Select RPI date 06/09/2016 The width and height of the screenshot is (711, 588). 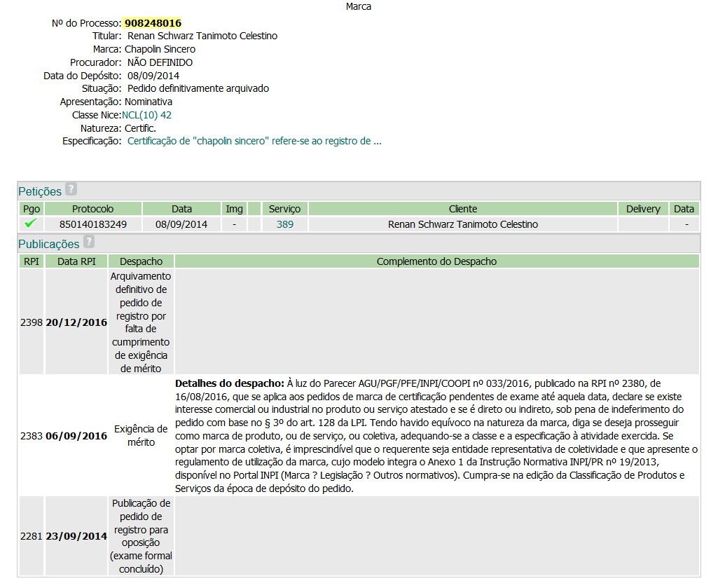coord(76,436)
